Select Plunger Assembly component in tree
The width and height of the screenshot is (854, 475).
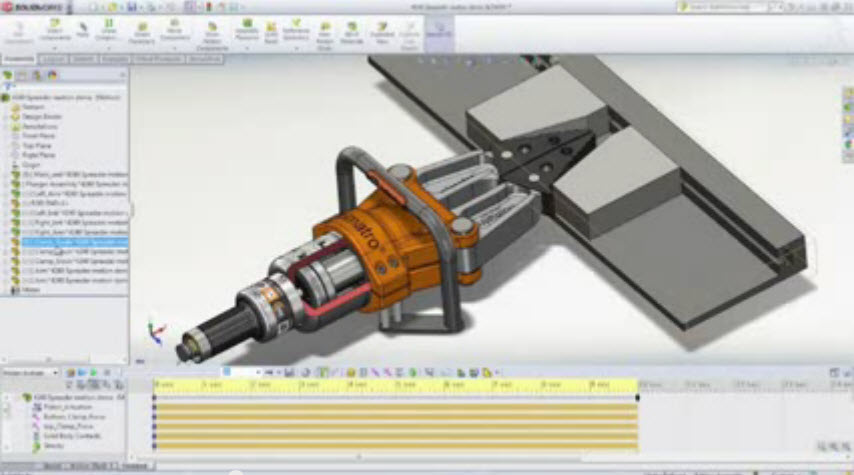75,184
